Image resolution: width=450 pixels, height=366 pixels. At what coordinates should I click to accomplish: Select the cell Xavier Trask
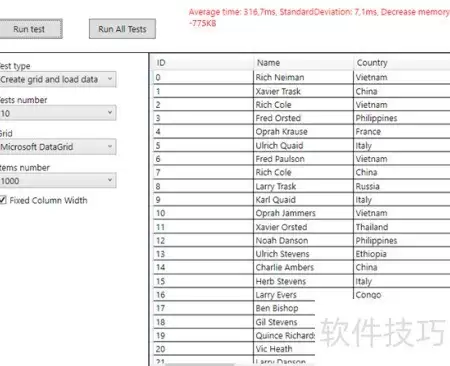coord(303,91)
